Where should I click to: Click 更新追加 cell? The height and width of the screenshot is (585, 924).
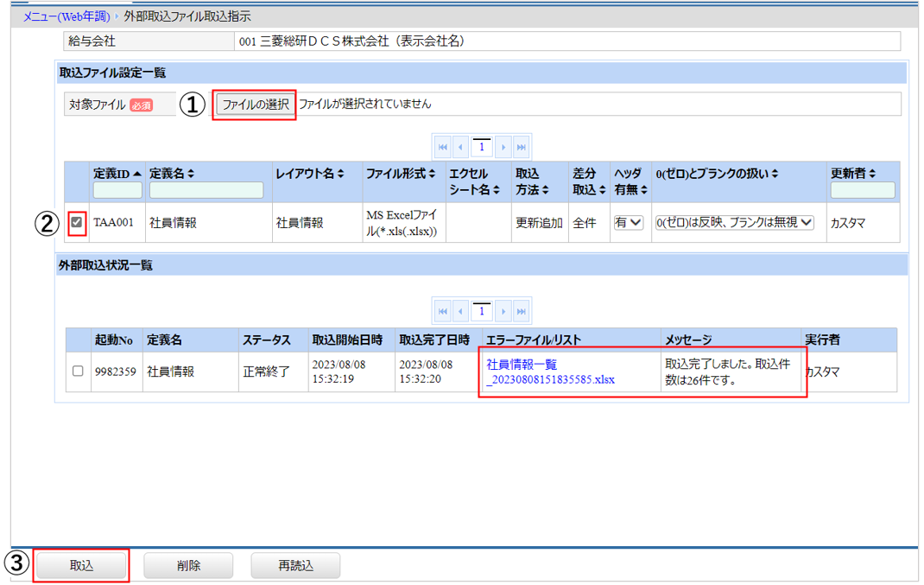[x=539, y=223]
